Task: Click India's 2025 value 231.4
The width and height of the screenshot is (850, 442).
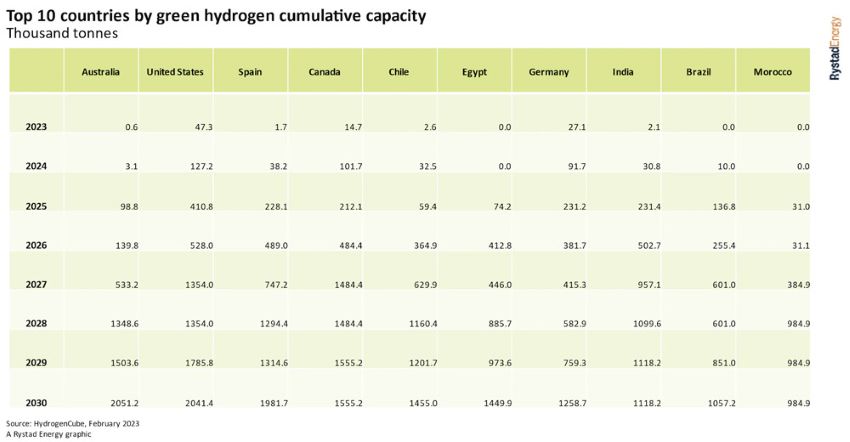Action: point(649,206)
